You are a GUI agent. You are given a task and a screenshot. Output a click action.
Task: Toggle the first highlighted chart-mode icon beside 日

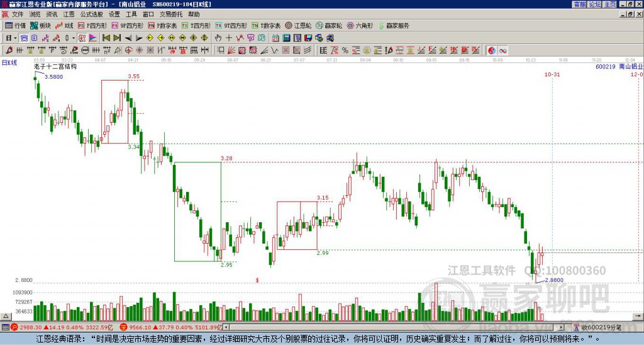[x=24, y=38]
